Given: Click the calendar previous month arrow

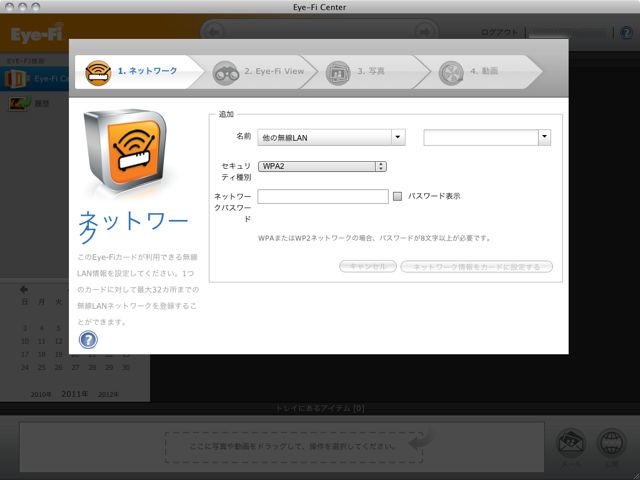Looking at the screenshot, I should [x=24, y=289].
